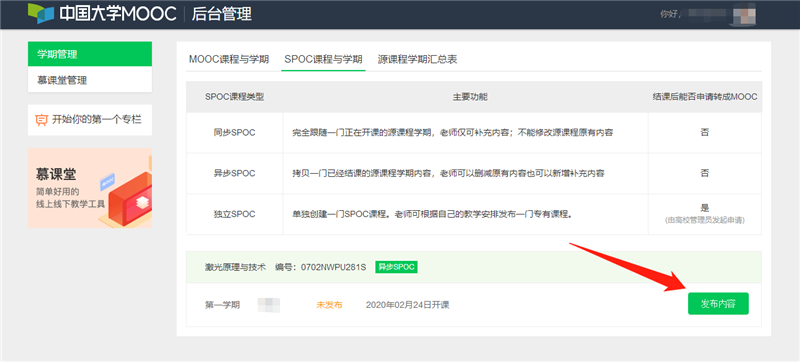Open 慕课堂管理 in the sidebar

point(90,80)
